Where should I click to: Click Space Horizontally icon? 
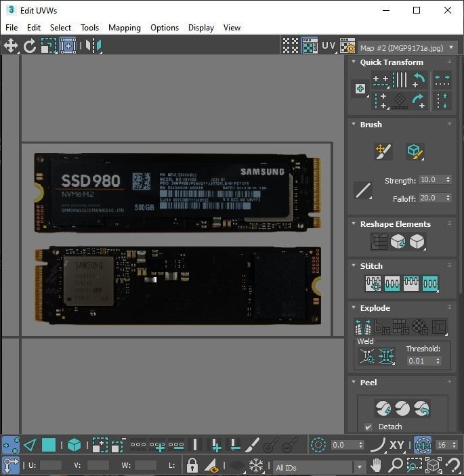(x=442, y=81)
